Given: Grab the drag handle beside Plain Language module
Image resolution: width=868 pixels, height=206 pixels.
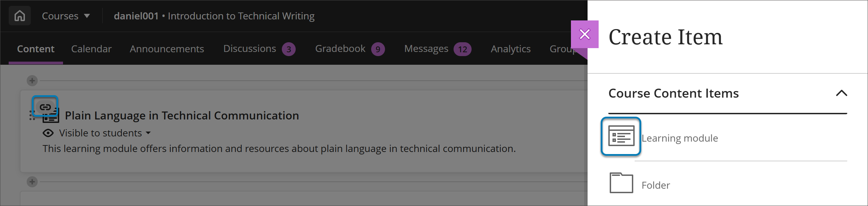Looking at the screenshot, I should point(32,115).
